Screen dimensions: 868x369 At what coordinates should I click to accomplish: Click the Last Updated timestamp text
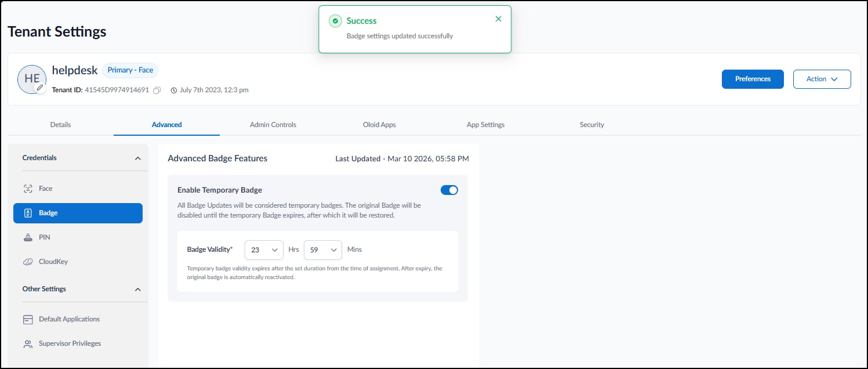pos(402,158)
